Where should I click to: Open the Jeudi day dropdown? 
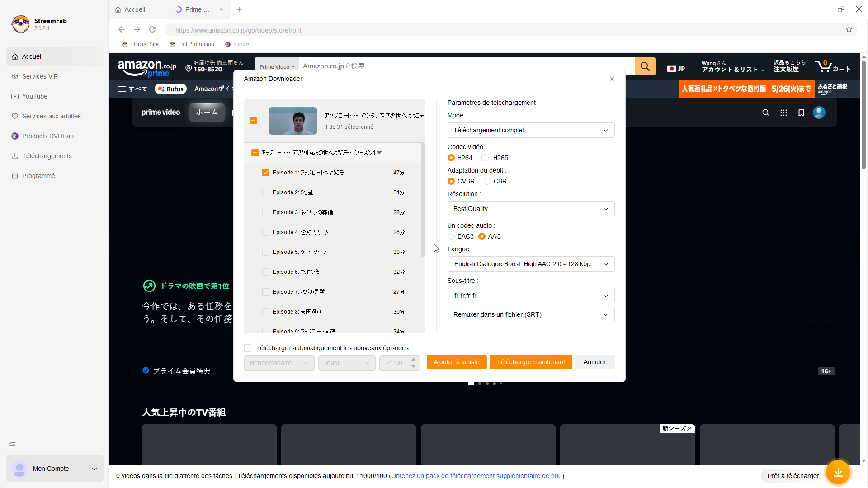pos(347,363)
